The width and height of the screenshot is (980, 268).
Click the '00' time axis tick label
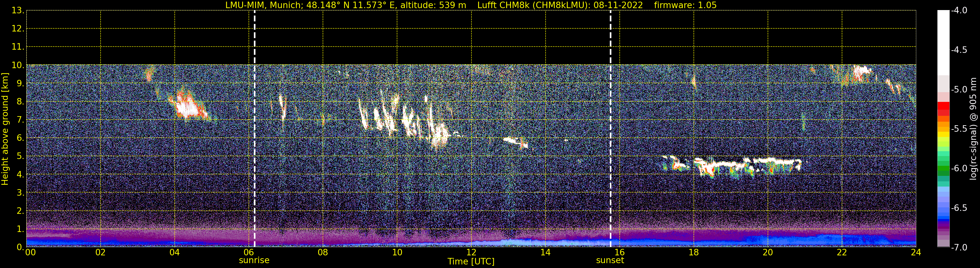(x=31, y=252)
